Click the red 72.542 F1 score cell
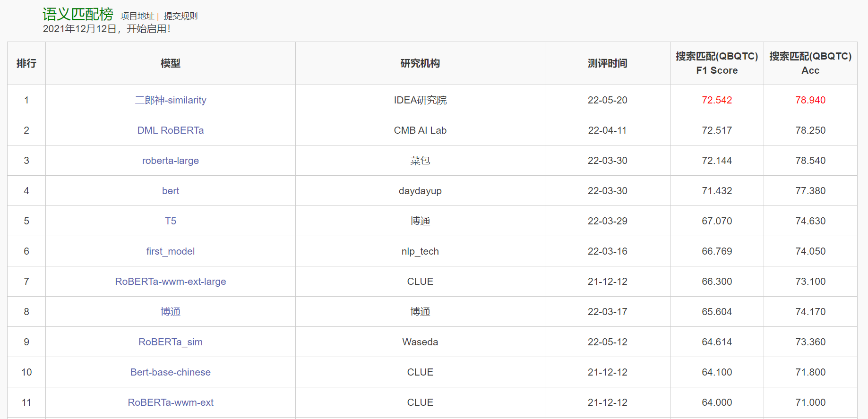The height and width of the screenshot is (419, 868). click(x=717, y=100)
